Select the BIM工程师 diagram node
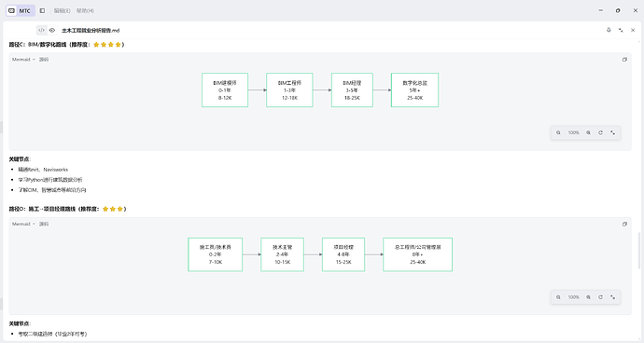 (x=289, y=90)
